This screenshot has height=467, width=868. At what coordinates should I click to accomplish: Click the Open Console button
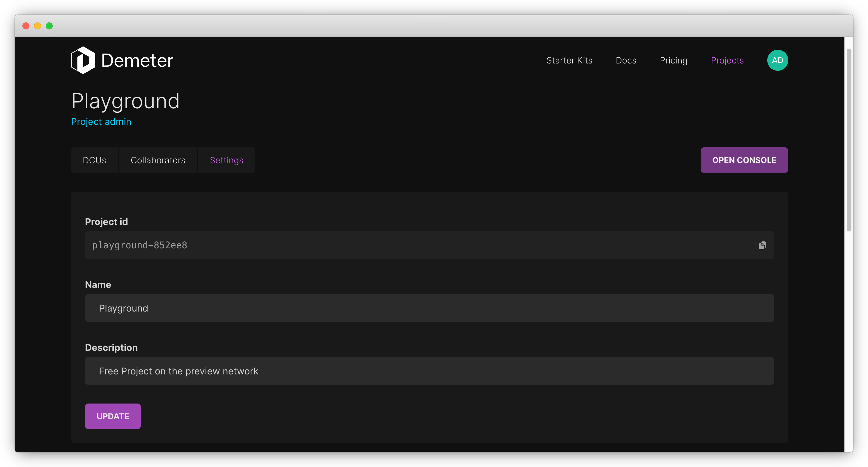pos(744,160)
